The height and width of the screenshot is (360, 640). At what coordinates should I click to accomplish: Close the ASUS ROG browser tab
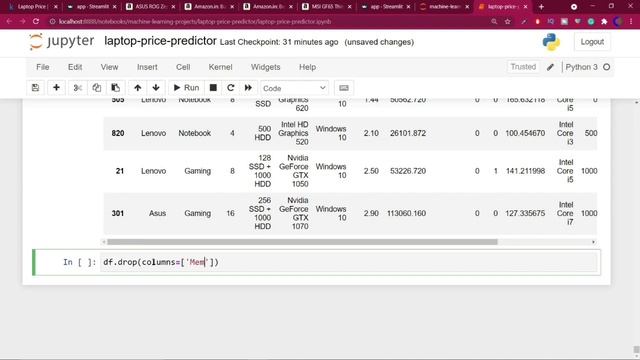coord(173,7)
